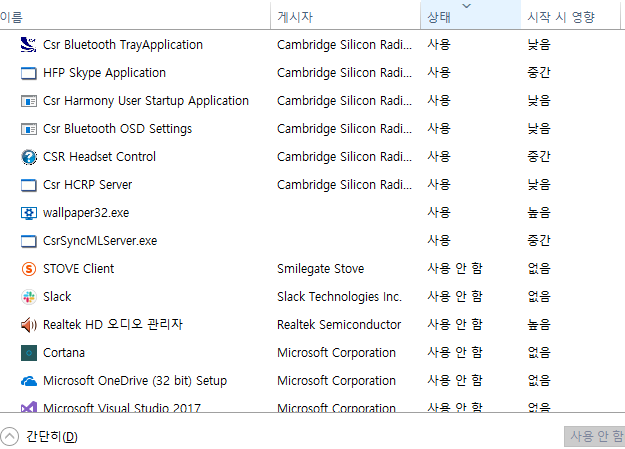
Task: Sort by the 이름 column header
Action: coord(135,17)
